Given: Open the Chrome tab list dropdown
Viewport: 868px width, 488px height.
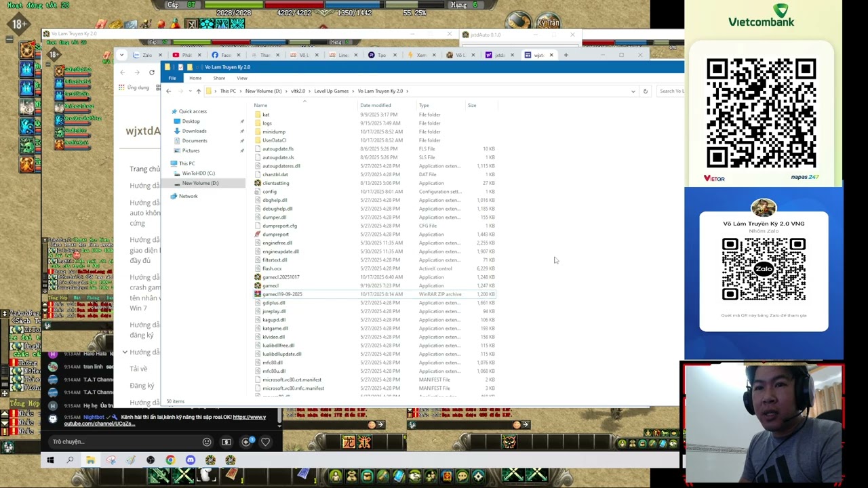Looking at the screenshot, I should point(122,55).
